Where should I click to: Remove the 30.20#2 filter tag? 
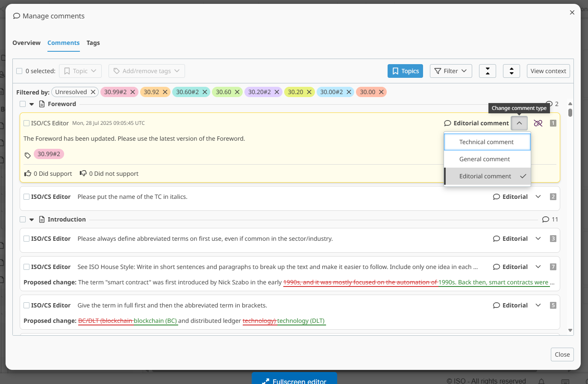click(x=276, y=92)
